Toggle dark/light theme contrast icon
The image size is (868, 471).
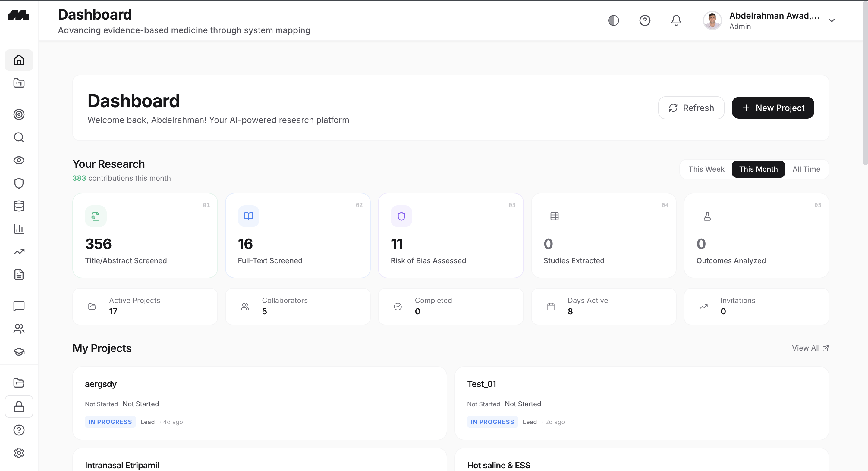point(613,20)
